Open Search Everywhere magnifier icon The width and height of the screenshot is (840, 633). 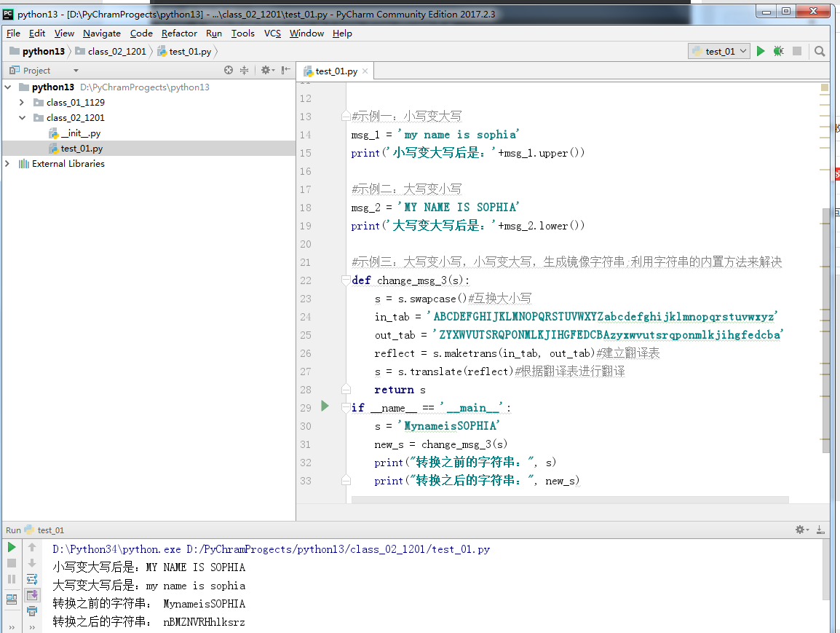pos(820,51)
